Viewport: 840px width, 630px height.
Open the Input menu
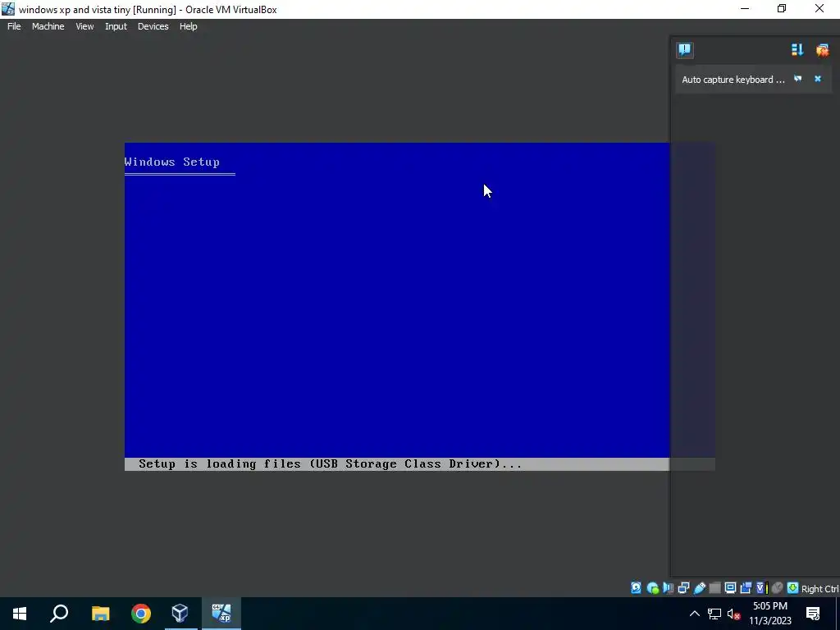point(116,26)
